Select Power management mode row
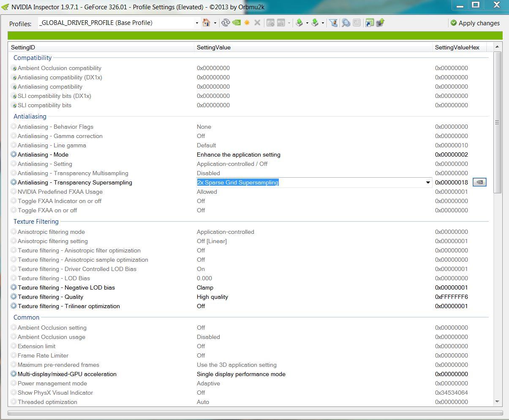The height and width of the screenshot is (420, 509). (248, 383)
